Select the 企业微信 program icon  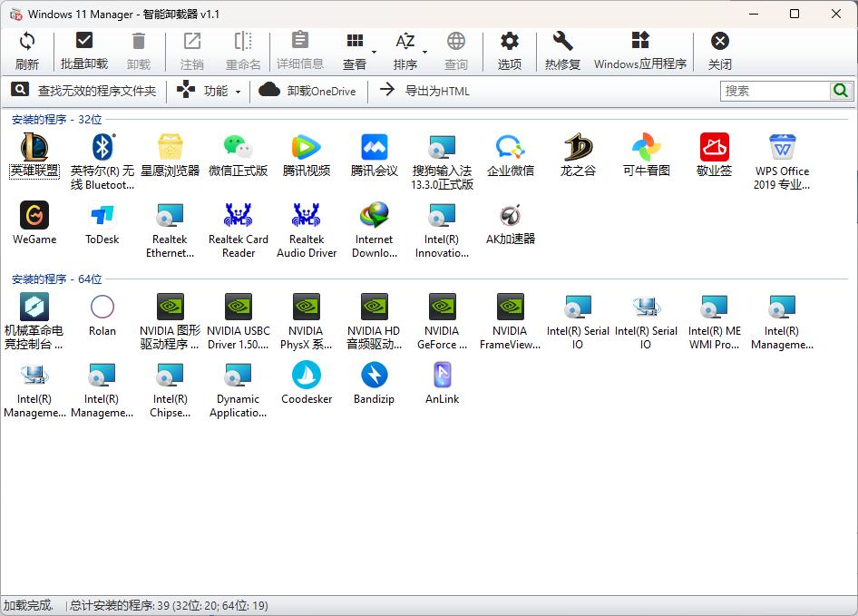(510, 148)
